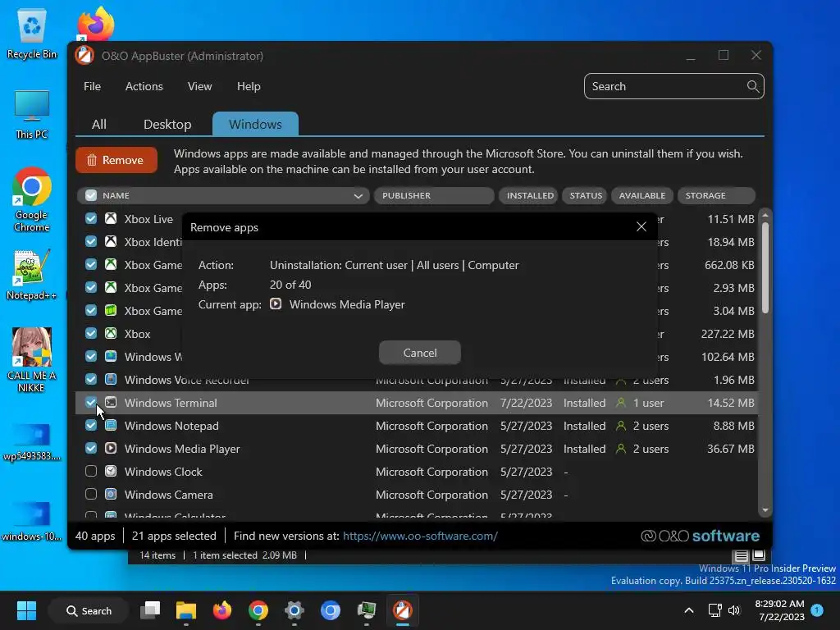Select This PC desktop icon

[x=32, y=115]
